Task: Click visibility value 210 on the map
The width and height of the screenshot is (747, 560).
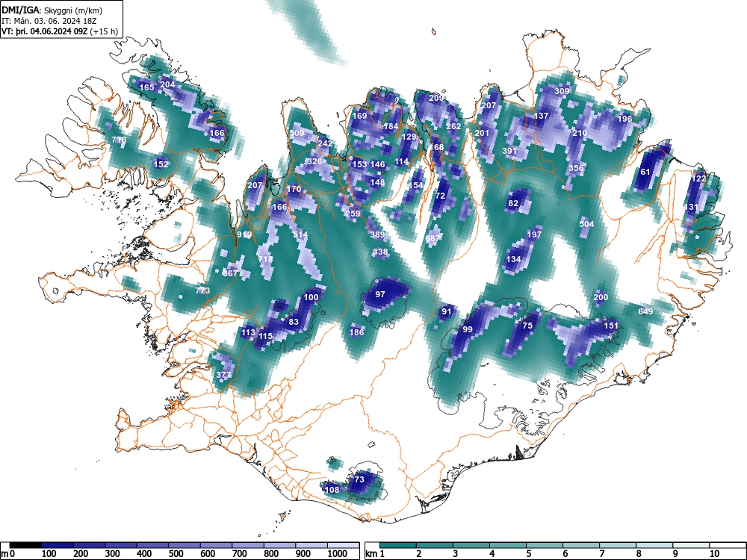Action: (580, 133)
